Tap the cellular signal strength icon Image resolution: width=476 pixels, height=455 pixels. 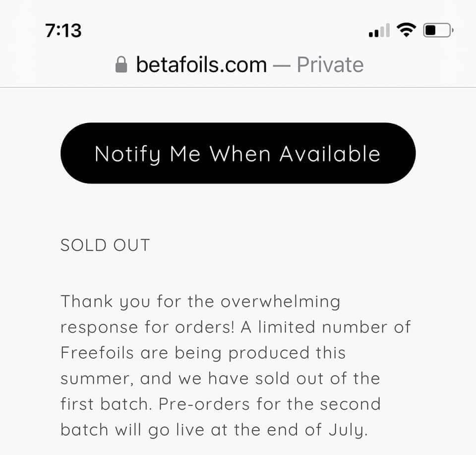[x=379, y=32]
